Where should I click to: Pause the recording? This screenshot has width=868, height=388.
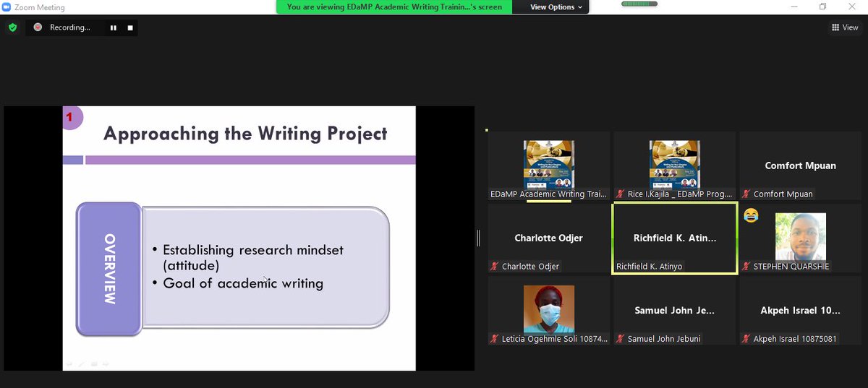pyautogui.click(x=114, y=27)
